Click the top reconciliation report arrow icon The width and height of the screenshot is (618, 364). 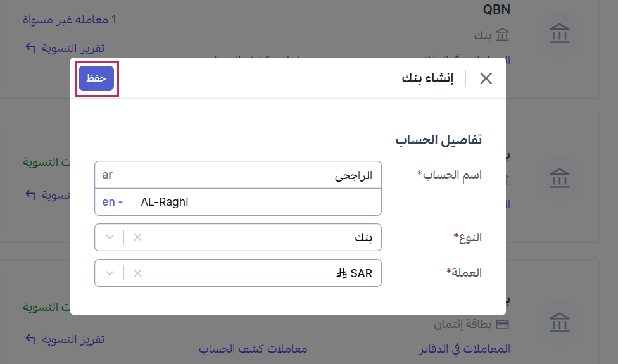pos(30,48)
